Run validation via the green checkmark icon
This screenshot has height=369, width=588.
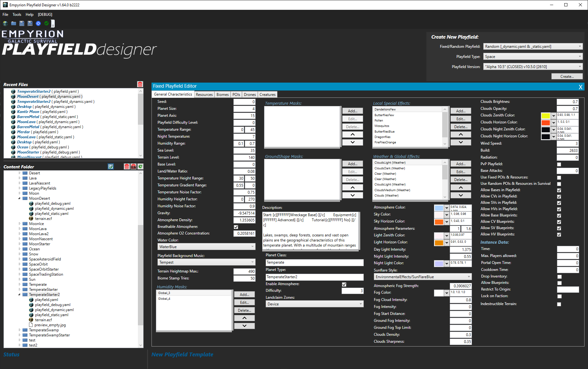(46, 23)
